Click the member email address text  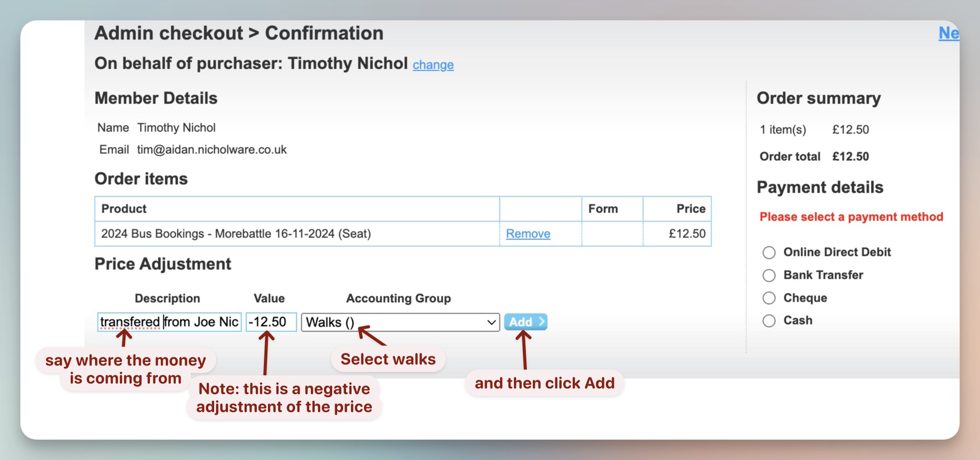coord(212,150)
